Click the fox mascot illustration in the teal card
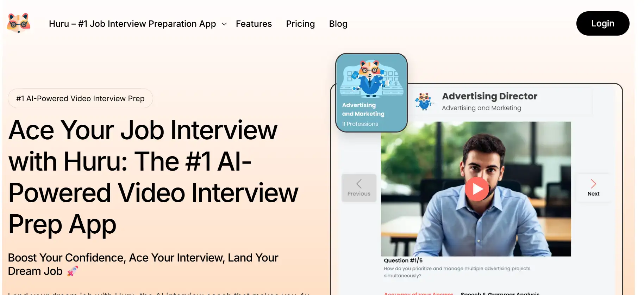Viewport: 644px width, 295px height. point(370,78)
